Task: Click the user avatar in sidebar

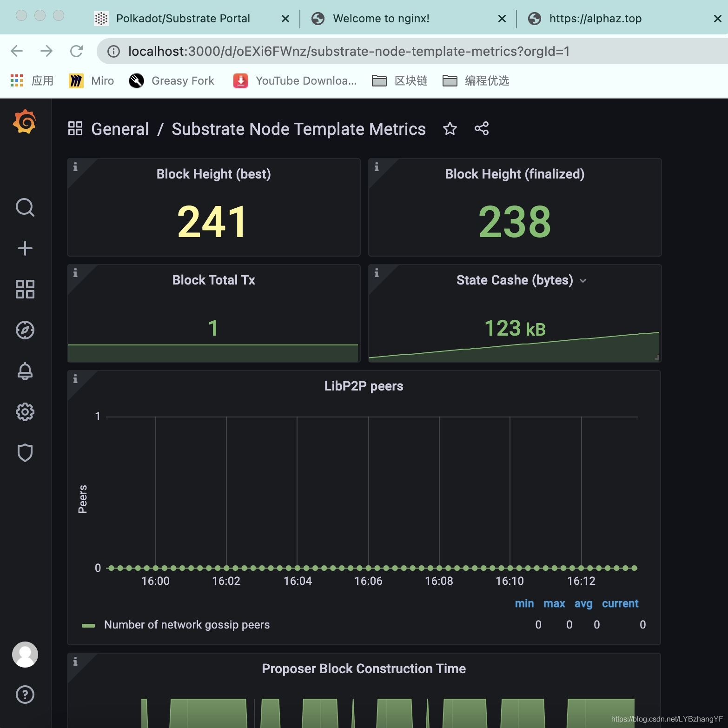Action: click(25, 655)
